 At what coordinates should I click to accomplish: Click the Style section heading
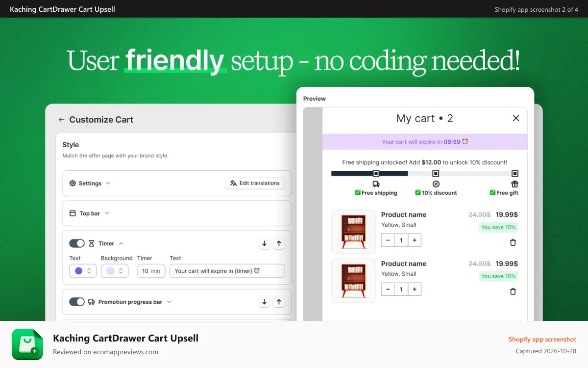71,145
